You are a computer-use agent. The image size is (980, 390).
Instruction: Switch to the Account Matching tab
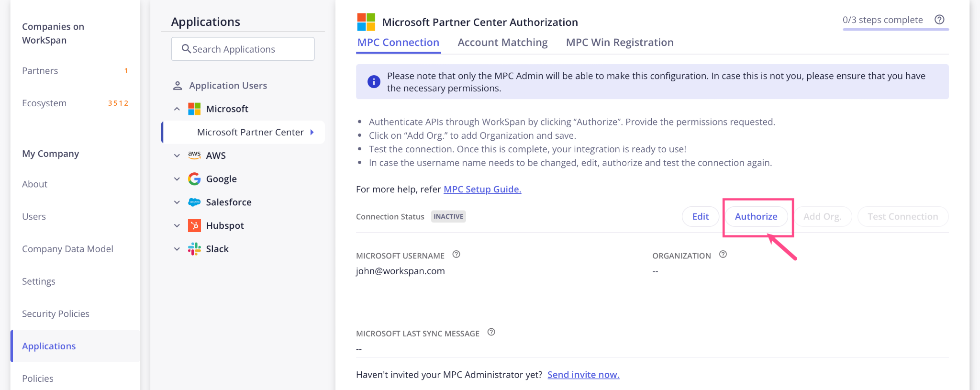pyautogui.click(x=502, y=43)
